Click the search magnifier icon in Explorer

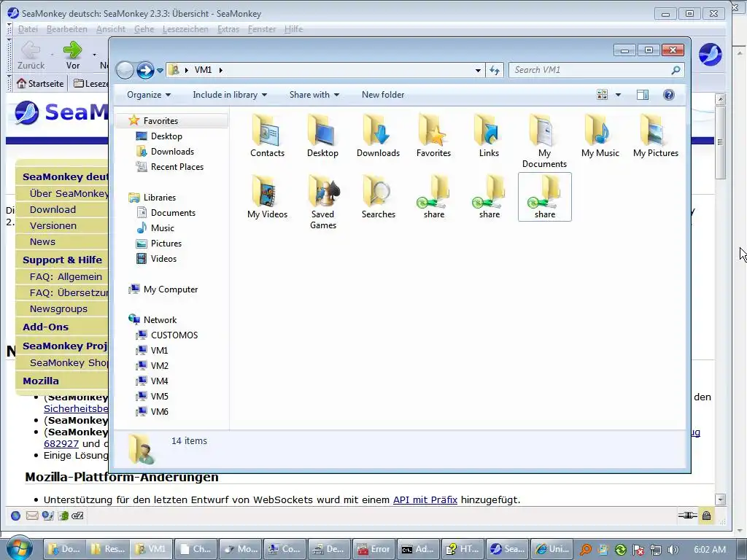(x=675, y=71)
